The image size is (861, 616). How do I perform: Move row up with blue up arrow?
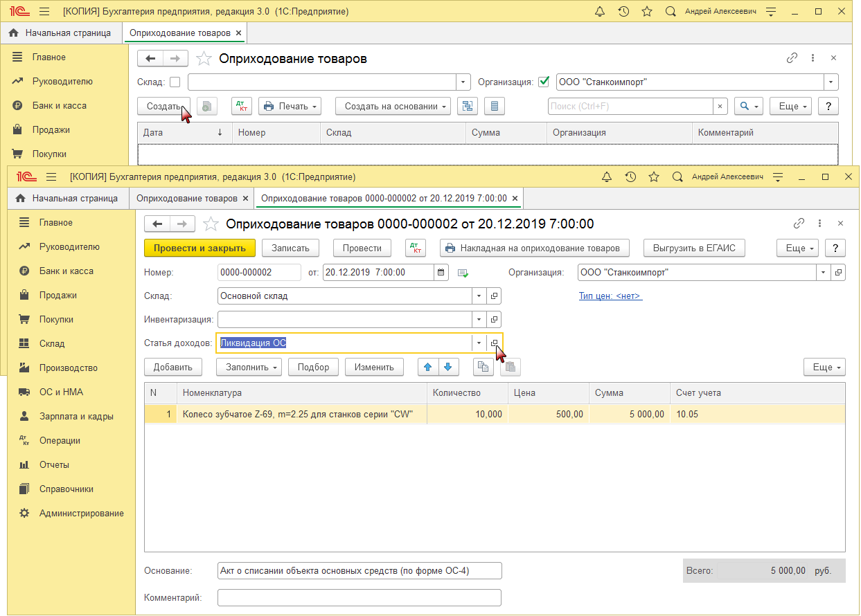pos(428,367)
